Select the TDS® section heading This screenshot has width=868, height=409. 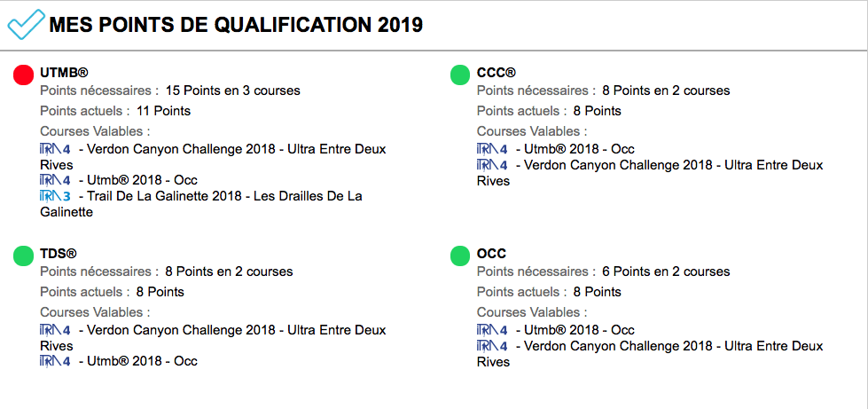tap(59, 254)
